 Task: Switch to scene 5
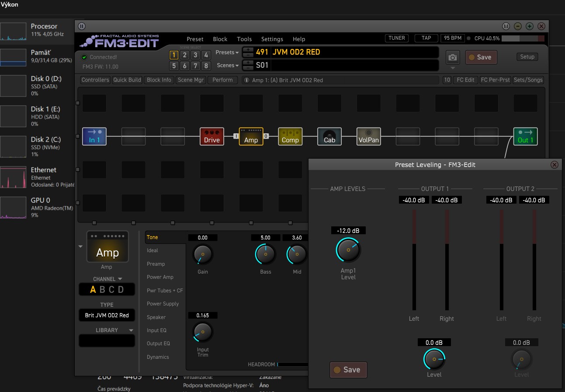pyautogui.click(x=174, y=66)
